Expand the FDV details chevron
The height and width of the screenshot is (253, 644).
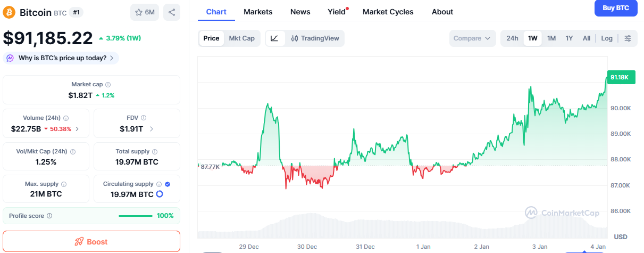[152, 129]
